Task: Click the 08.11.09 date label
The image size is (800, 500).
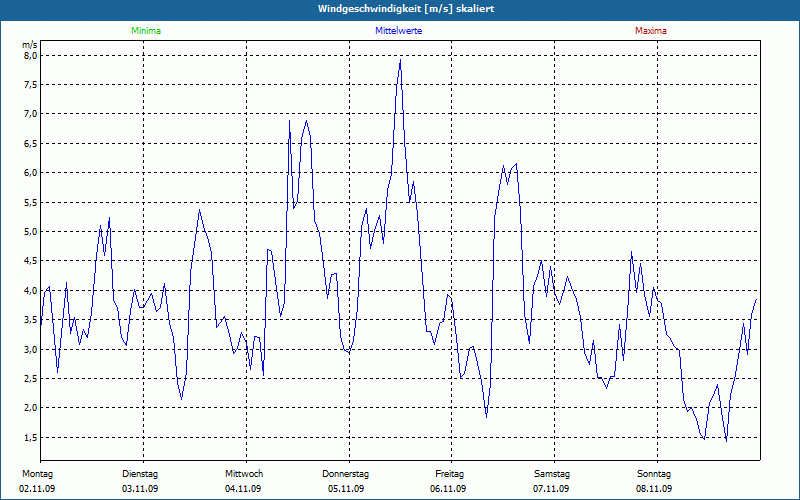Action: tap(654, 489)
